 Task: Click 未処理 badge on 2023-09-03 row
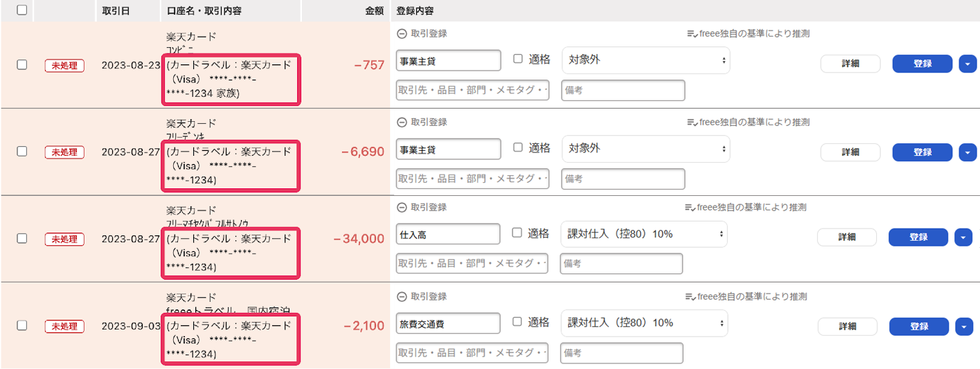(x=64, y=325)
